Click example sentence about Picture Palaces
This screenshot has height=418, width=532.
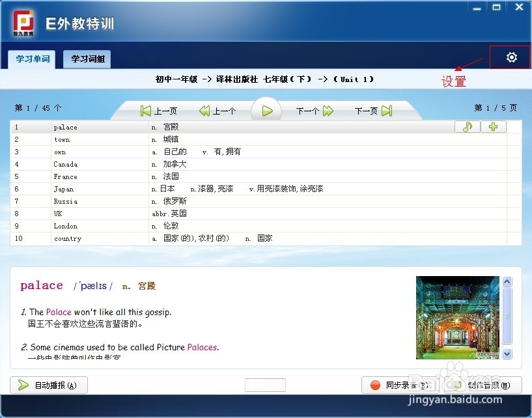pos(120,348)
